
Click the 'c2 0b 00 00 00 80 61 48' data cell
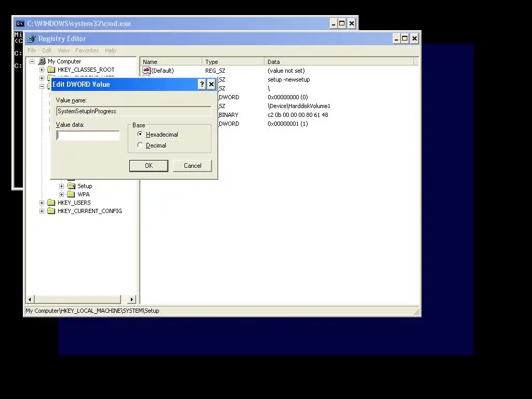(x=298, y=115)
